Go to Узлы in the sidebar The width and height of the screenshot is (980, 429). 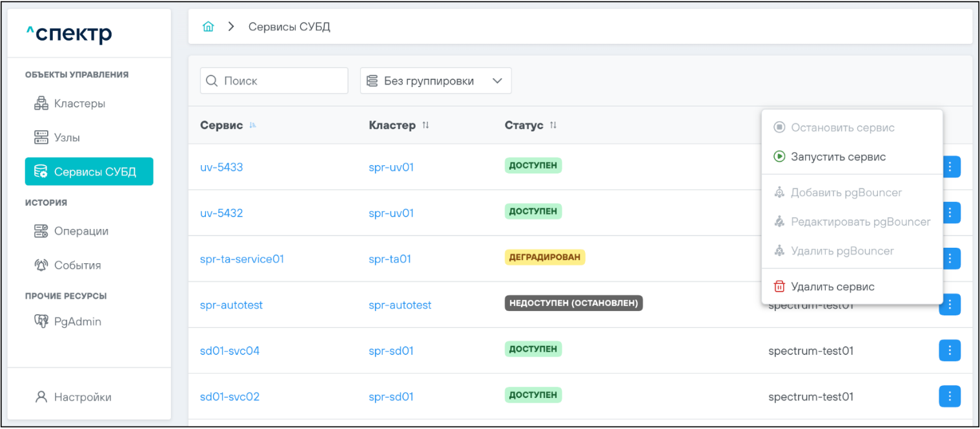click(x=57, y=138)
